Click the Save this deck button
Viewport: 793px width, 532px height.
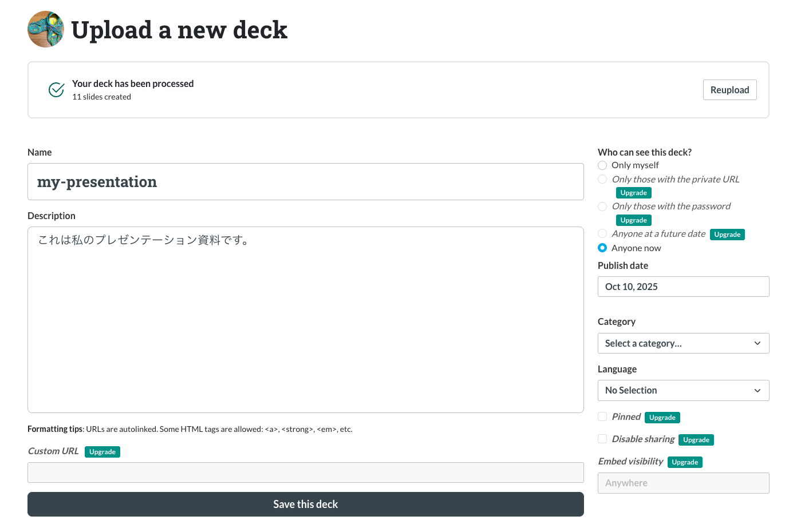coord(305,504)
